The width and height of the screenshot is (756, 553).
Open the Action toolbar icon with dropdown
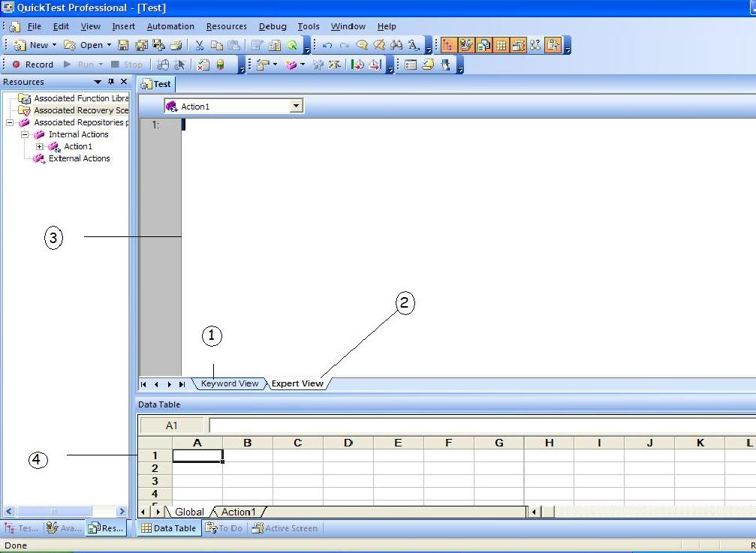[x=264, y=65]
